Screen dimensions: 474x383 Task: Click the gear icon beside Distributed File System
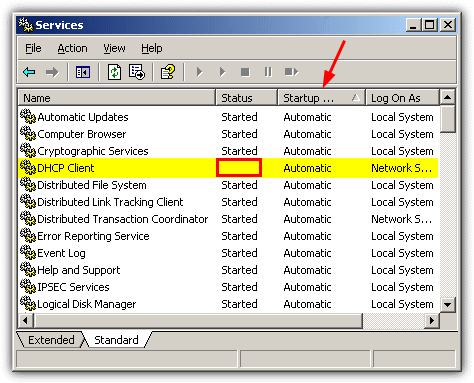click(28, 184)
